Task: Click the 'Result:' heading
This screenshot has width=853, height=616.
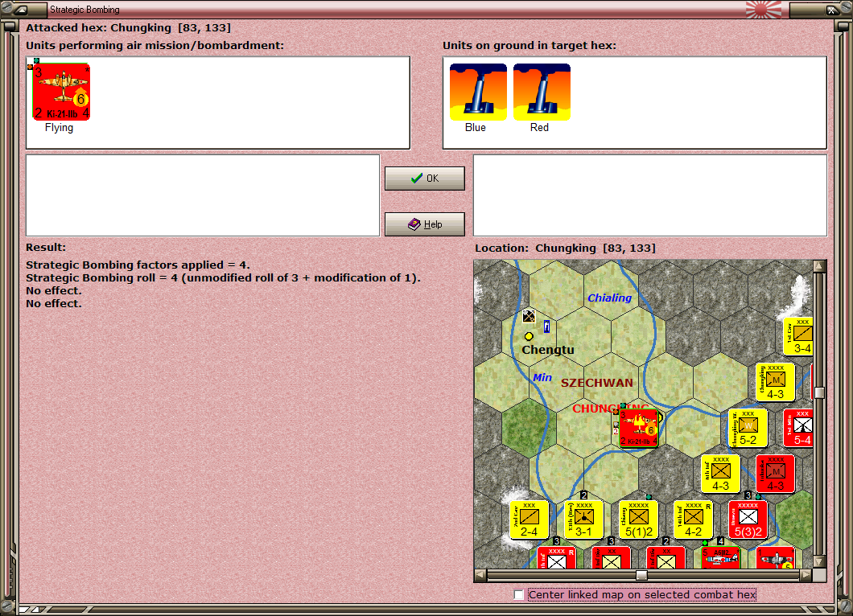Action: click(46, 248)
